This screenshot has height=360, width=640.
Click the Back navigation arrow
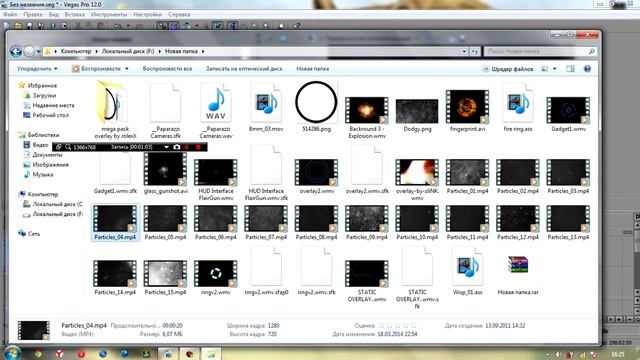click(x=16, y=51)
